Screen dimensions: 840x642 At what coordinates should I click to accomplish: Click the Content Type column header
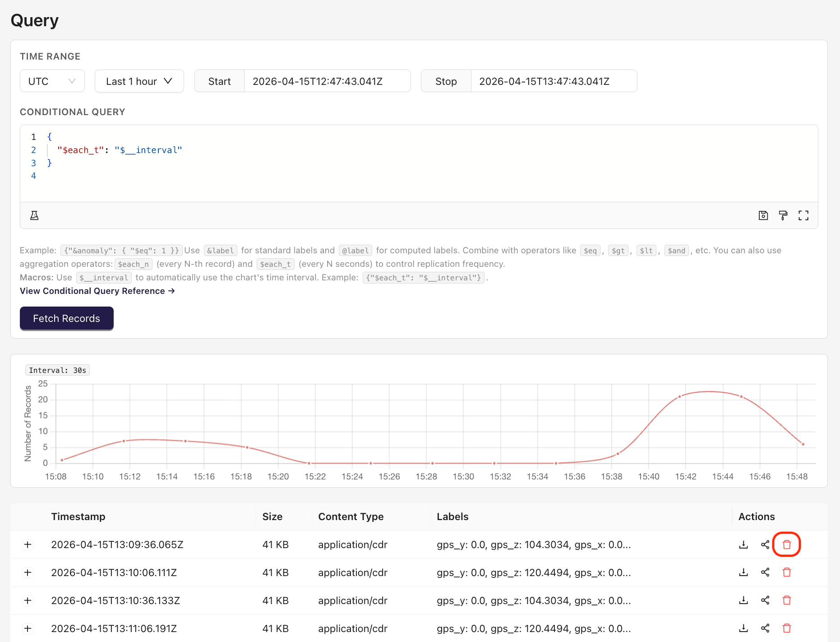[x=351, y=516]
